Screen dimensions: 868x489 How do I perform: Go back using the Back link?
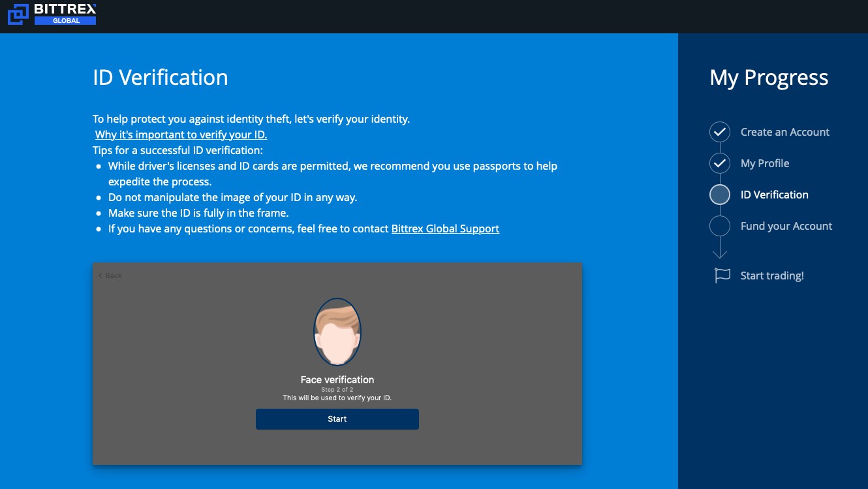point(110,276)
